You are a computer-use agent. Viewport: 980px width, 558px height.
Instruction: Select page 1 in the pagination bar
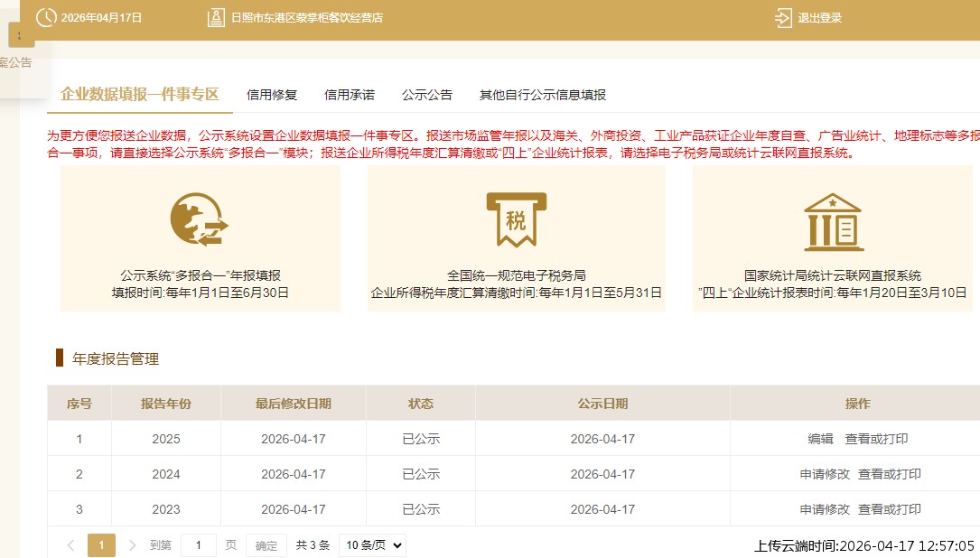101,544
